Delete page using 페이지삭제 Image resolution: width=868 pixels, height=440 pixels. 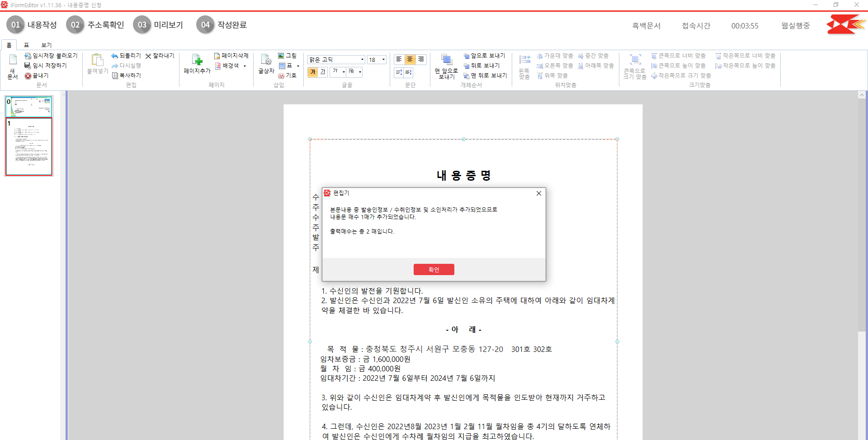click(x=231, y=56)
